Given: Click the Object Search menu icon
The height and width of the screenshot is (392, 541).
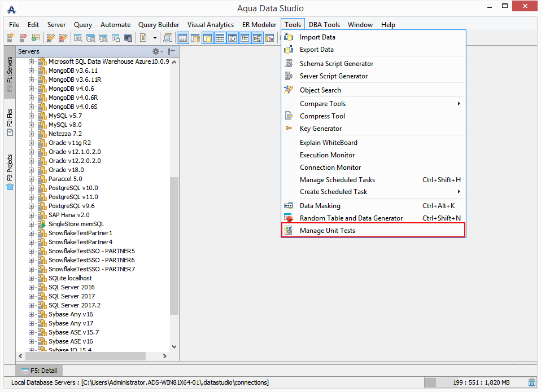Looking at the screenshot, I should [289, 90].
